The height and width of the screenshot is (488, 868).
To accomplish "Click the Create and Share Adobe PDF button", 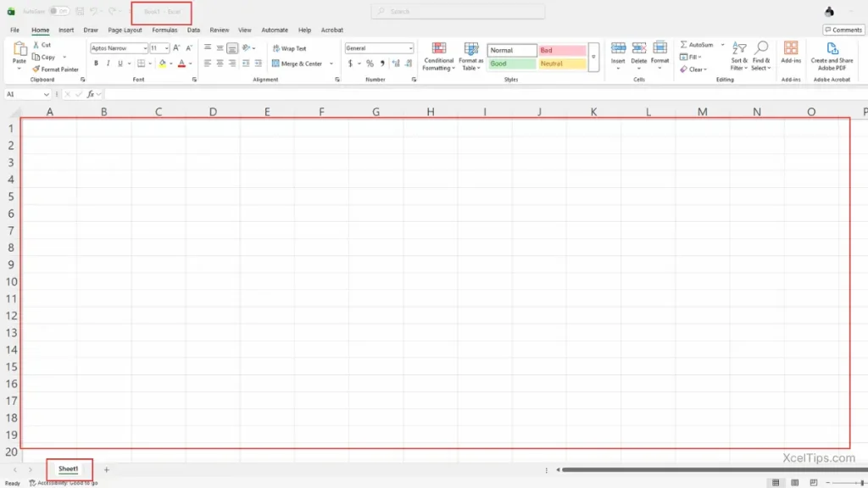I will click(x=832, y=57).
